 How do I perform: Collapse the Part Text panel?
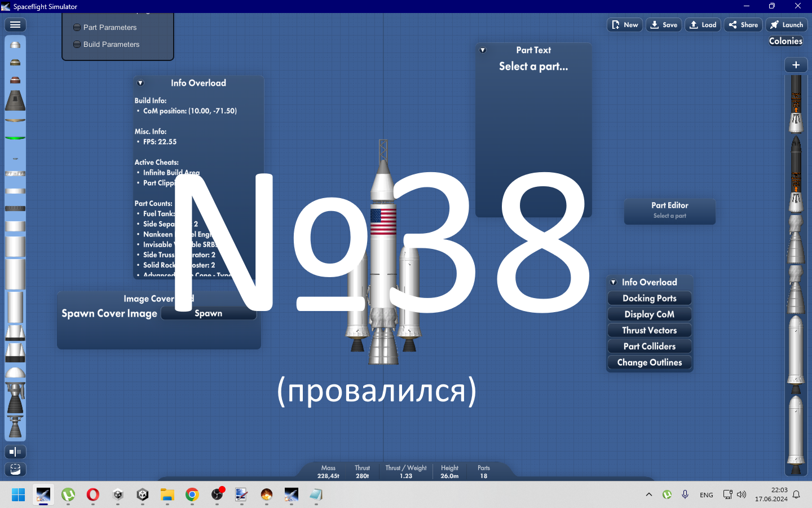coord(483,50)
